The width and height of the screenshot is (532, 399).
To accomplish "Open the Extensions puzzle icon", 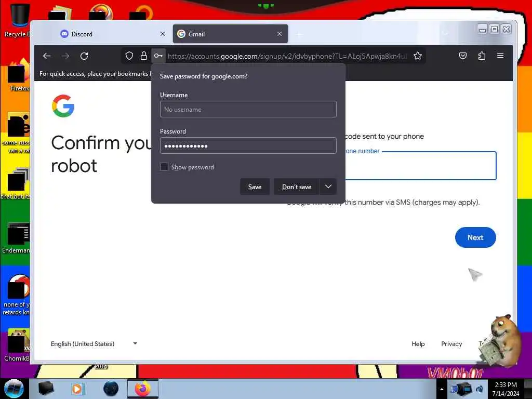I will pos(482,56).
